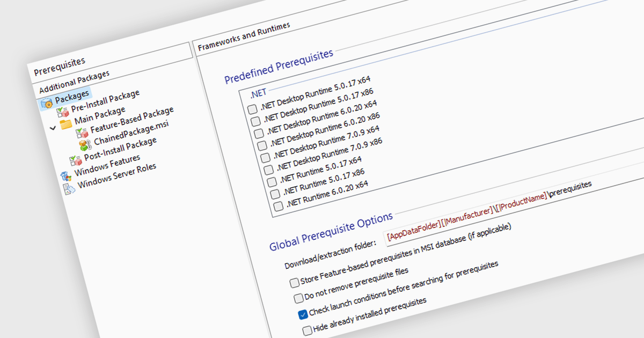
Task: Disable Check launch conditions before searching
Action: [303, 314]
